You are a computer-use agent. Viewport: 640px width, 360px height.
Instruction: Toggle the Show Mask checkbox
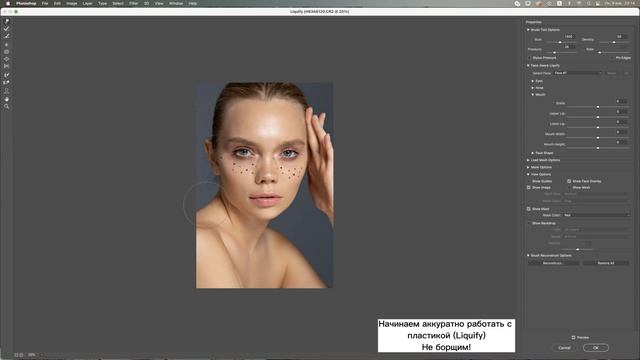tap(529, 209)
